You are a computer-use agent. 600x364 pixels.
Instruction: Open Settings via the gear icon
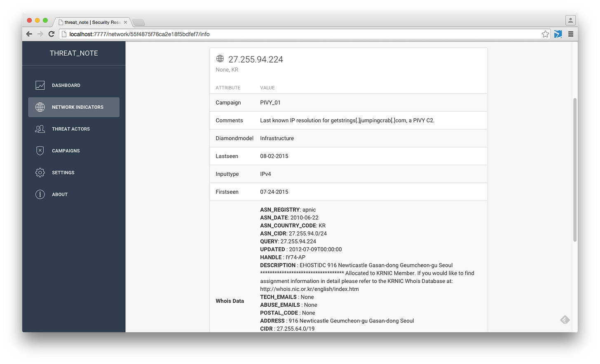(x=40, y=173)
